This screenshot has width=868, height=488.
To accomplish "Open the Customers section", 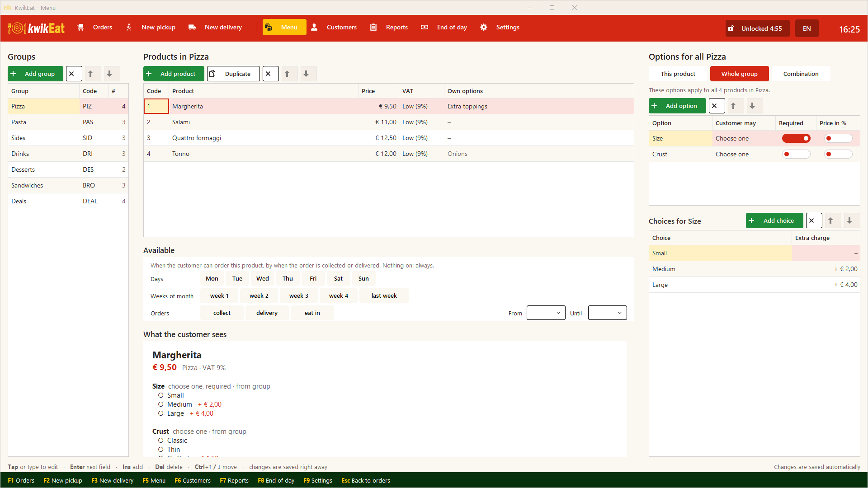I will 334,27.
